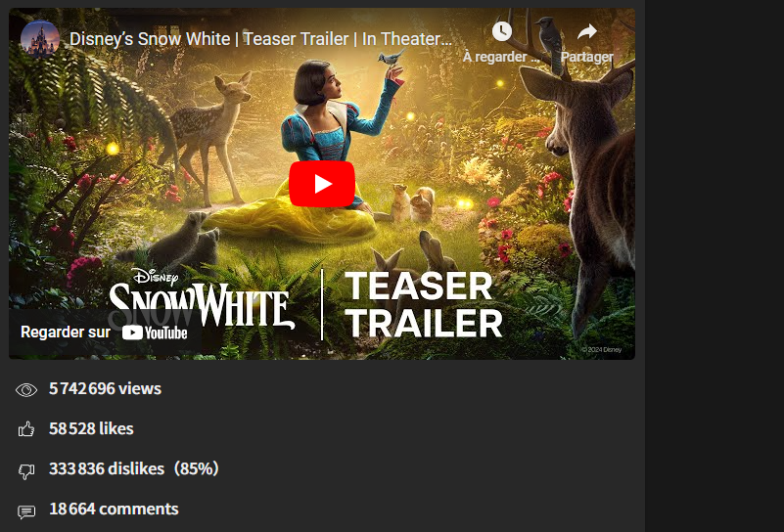Screen dimensions: 784x532
Task: Click the 18 664 comments text
Action: pyautogui.click(x=114, y=509)
